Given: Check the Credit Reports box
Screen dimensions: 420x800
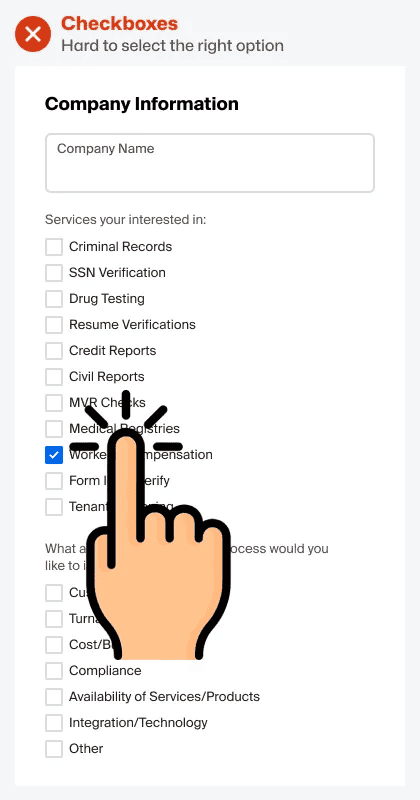Looking at the screenshot, I should tap(54, 351).
